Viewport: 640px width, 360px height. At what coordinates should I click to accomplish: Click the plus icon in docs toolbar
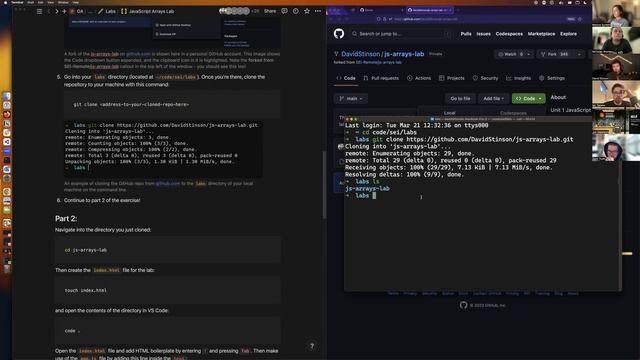point(64,11)
